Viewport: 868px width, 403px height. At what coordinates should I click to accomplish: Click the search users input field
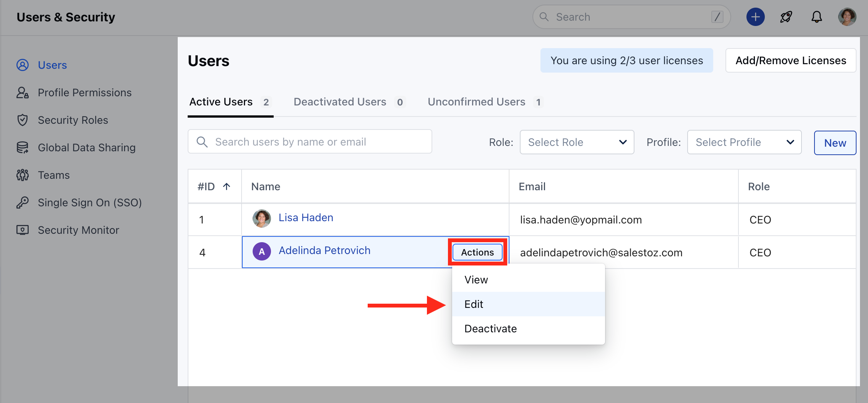(310, 141)
